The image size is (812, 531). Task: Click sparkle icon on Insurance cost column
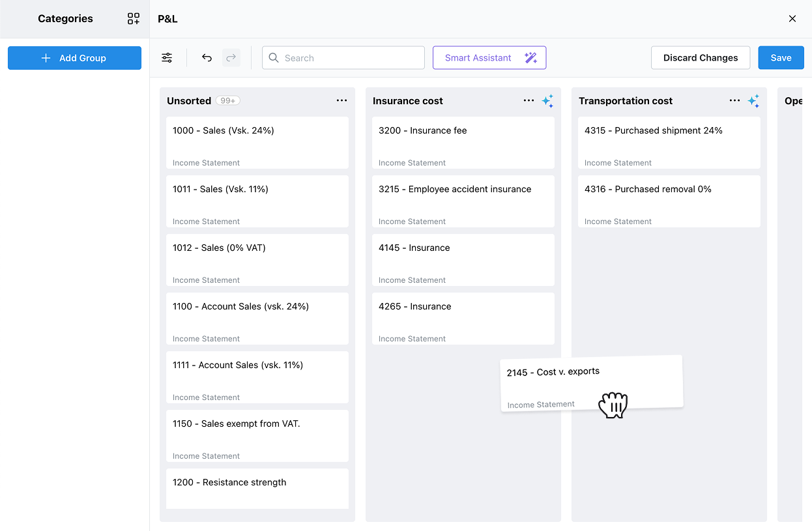(x=548, y=101)
